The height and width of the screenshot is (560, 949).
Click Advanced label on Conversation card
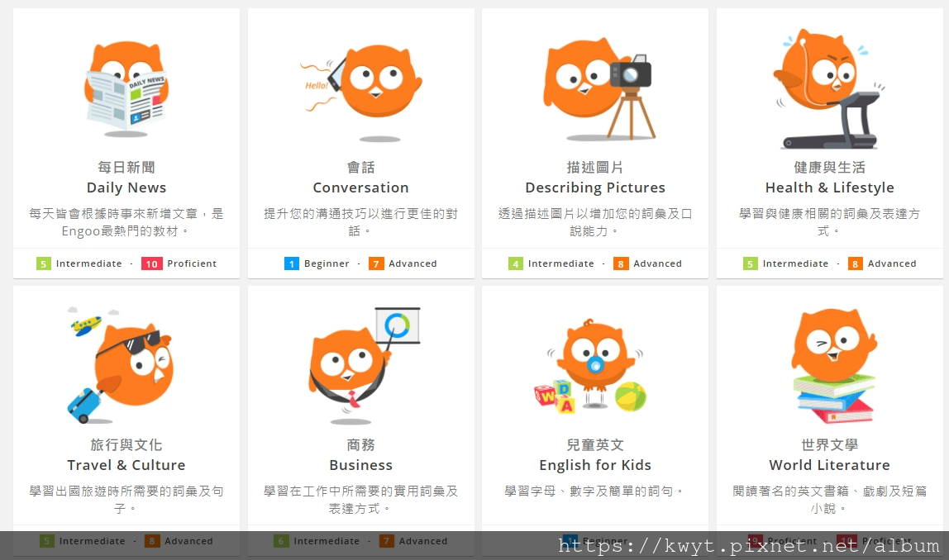(x=413, y=263)
